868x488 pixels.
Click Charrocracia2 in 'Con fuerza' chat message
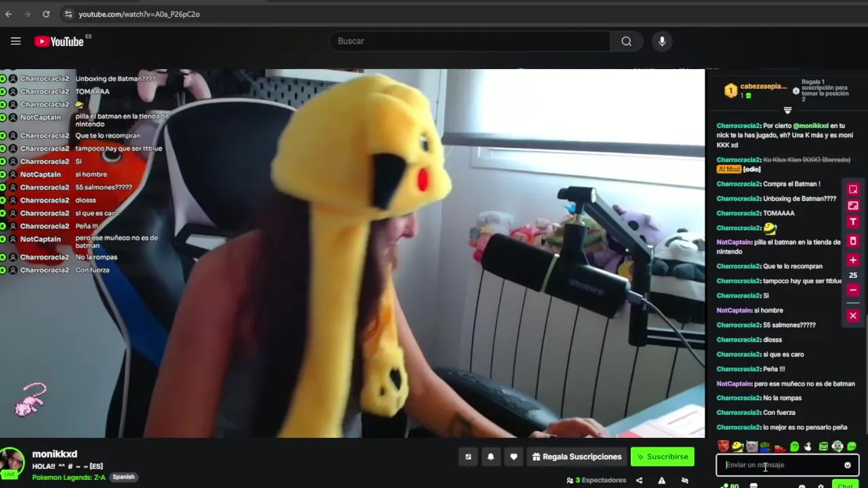(738, 412)
